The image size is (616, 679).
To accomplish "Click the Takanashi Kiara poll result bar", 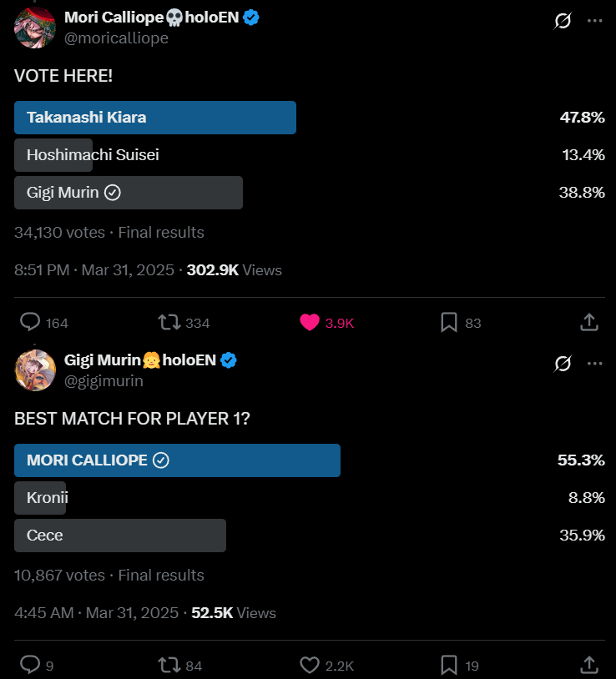I will (155, 118).
